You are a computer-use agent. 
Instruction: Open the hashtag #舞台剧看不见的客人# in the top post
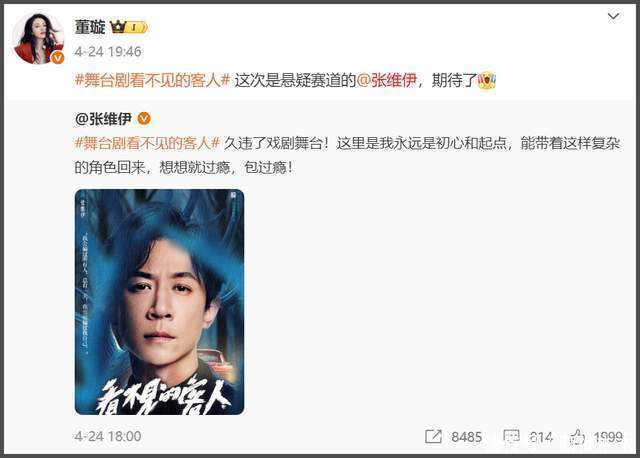point(153,80)
